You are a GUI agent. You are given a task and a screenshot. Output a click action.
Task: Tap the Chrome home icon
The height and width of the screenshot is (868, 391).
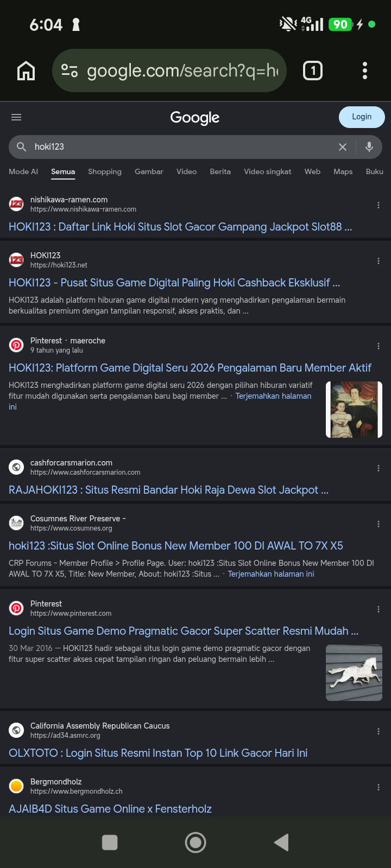(26, 71)
